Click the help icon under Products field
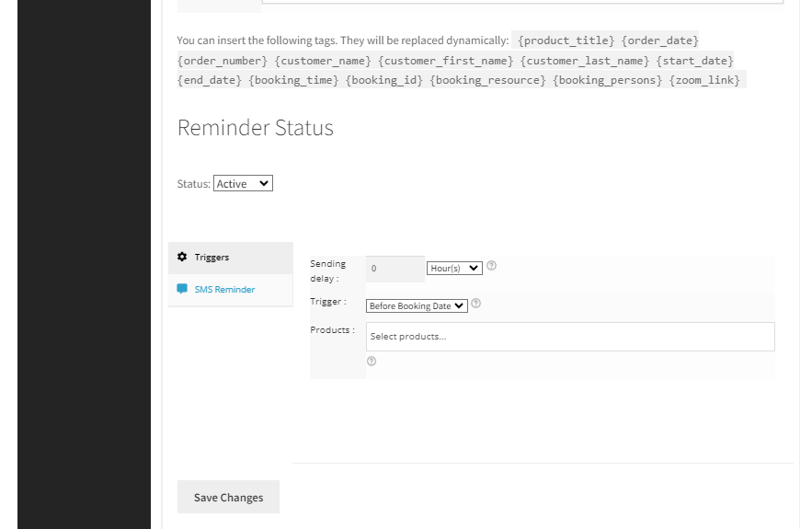812x529 pixels. (x=372, y=362)
